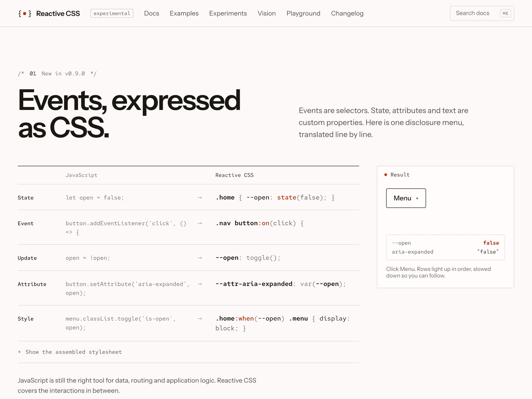This screenshot has width=532, height=399.
Task: Open the Docs nav item
Action: pyautogui.click(x=152, y=13)
